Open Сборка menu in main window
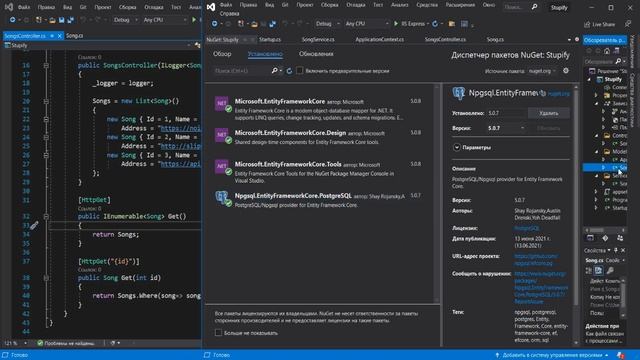This screenshot has width=640, height=360. click(329, 5)
